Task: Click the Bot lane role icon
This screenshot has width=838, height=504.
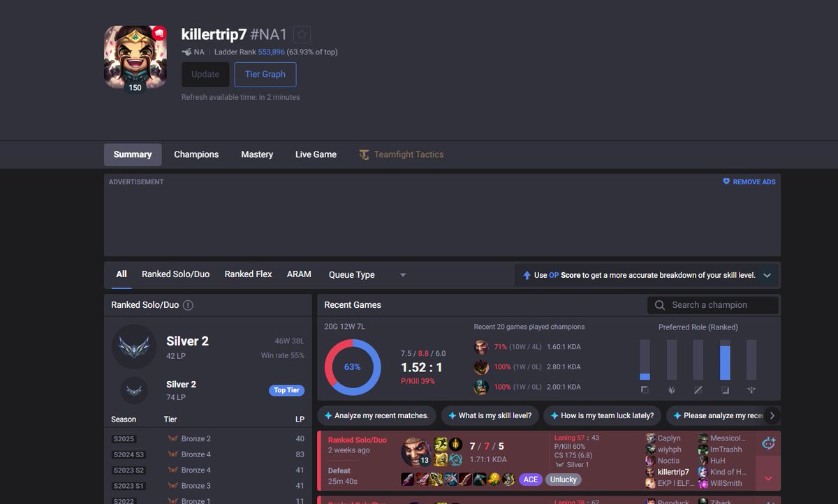Action: (x=725, y=390)
